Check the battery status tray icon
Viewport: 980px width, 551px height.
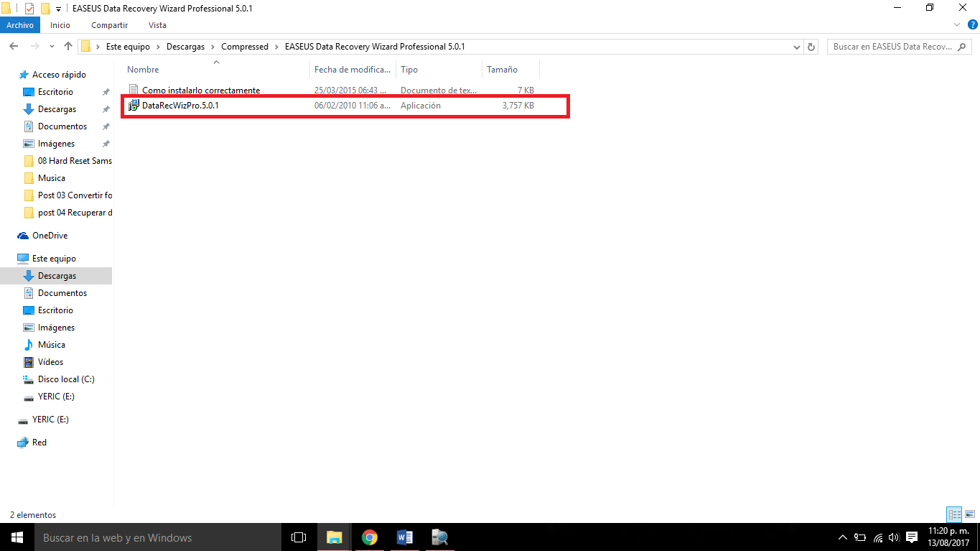click(x=860, y=537)
